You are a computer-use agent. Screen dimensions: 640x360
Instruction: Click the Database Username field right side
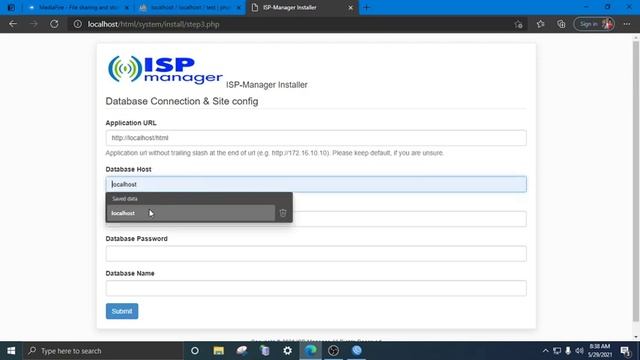[409, 219]
